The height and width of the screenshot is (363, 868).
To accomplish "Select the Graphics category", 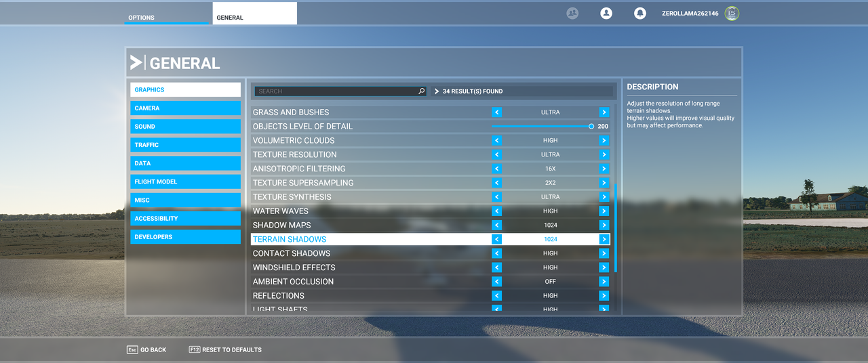I will (x=185, y=89).
